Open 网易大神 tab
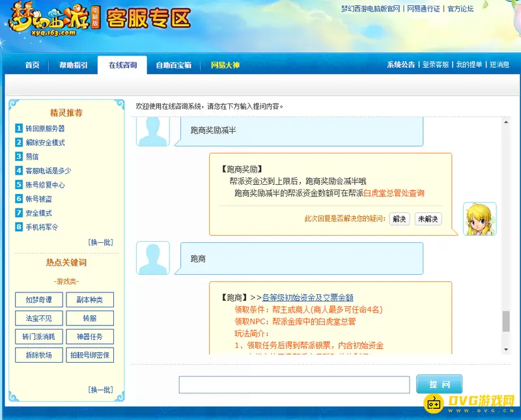The width and height of the screenshot is (521, 420). [225, 65]
